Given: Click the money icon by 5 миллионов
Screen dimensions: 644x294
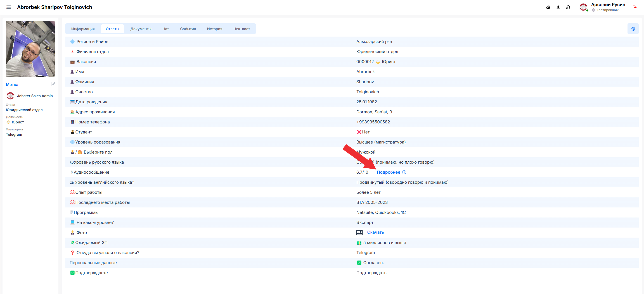Looking at the screenshot, I should [359, 243].
